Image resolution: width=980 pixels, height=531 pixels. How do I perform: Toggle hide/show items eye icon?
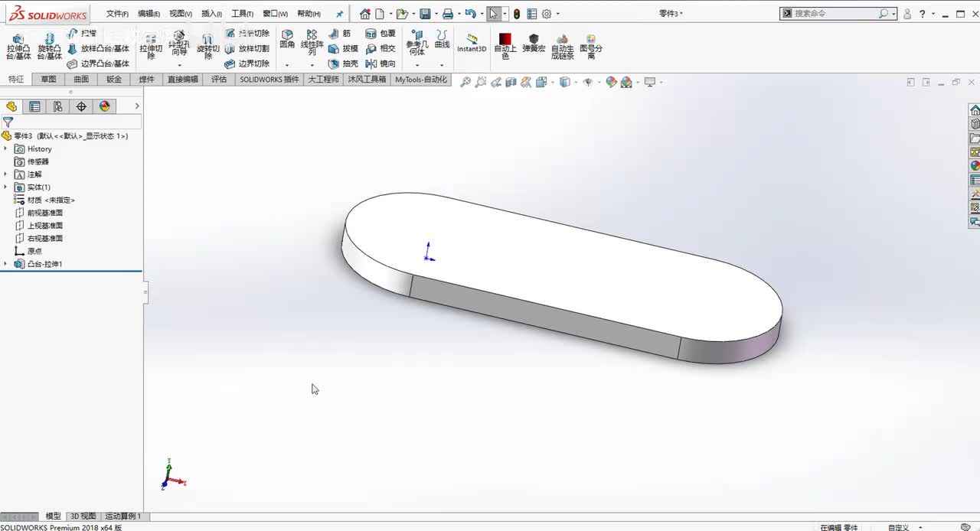click(x=587, y=82)
